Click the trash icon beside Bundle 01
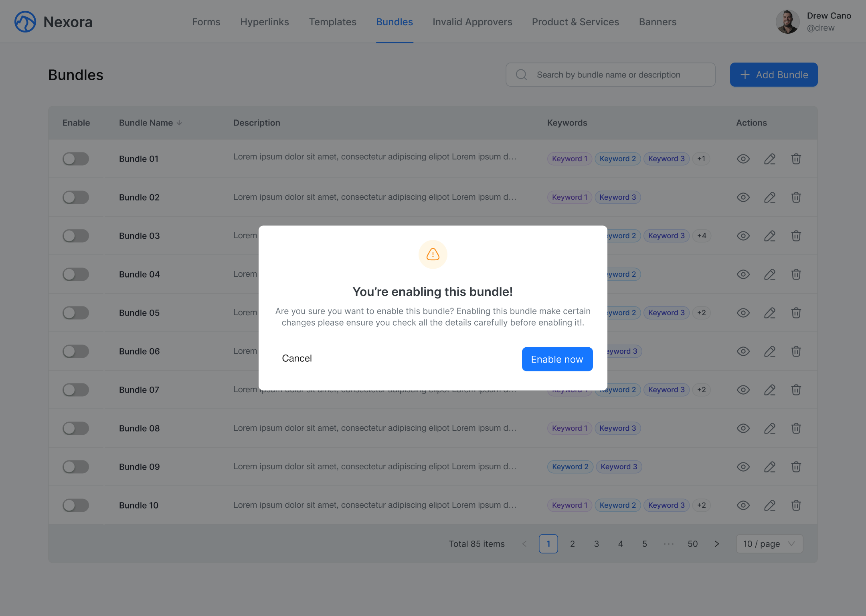The height and width of the screenshot is (616, 866). 796,159
